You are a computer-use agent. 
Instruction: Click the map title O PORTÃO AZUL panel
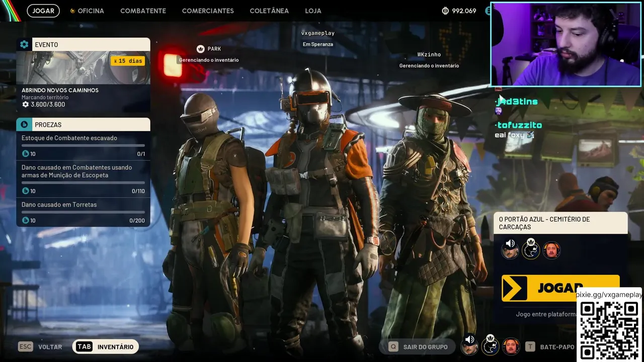[560, 223]
